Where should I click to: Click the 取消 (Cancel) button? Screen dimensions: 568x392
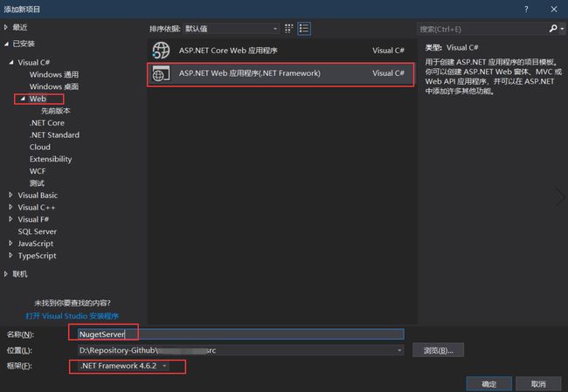click(538, 383)
